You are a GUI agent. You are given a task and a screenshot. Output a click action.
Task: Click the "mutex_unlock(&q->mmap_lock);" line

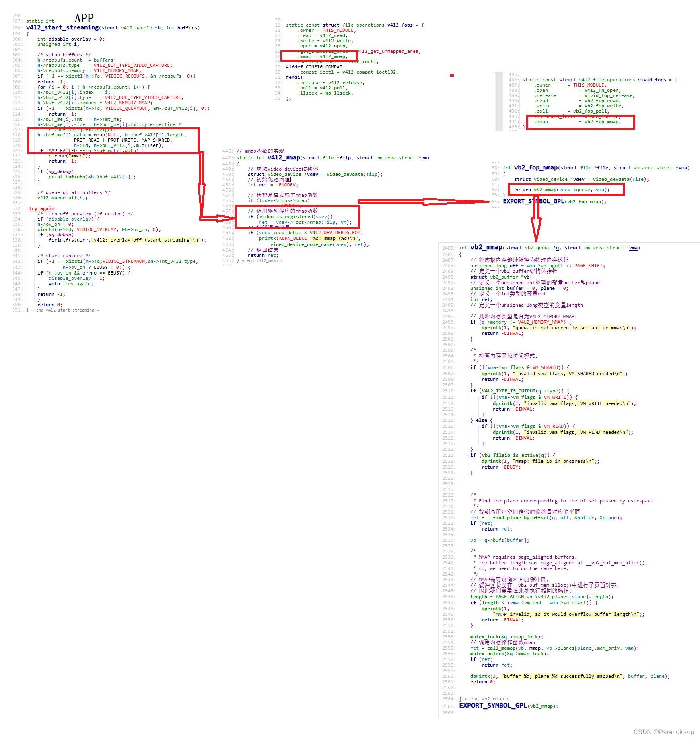[509, 654]
